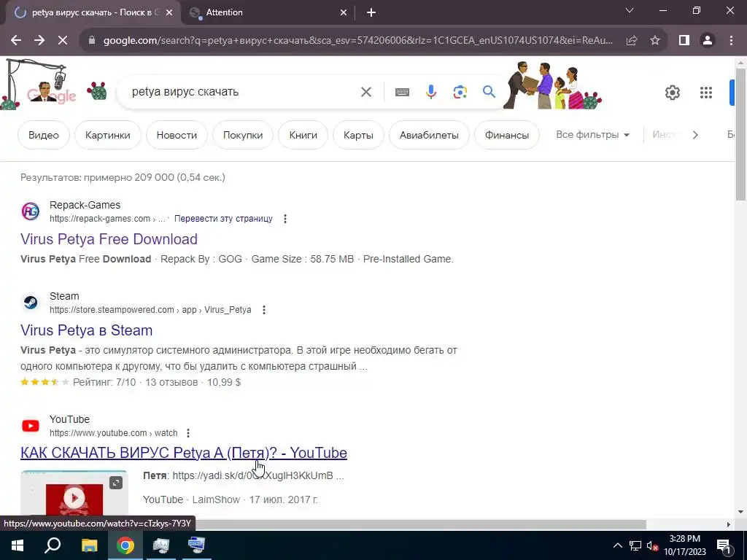Open Virus Petya в Steam link
Image resolution: width=747 pixels, height=560 pixels.
click(87, 330)
